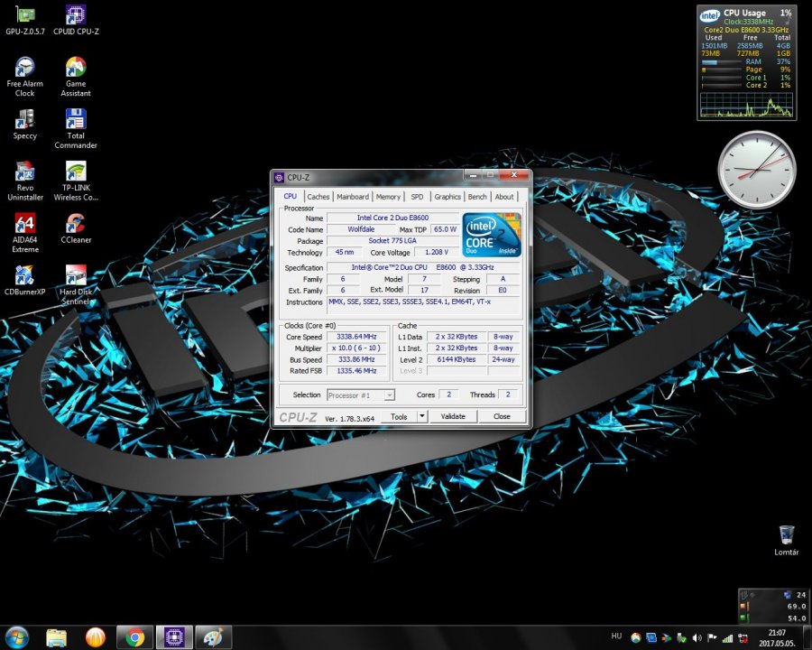
Task: Open the Lomtár recycle bin
Action: [x=787, y=536]
